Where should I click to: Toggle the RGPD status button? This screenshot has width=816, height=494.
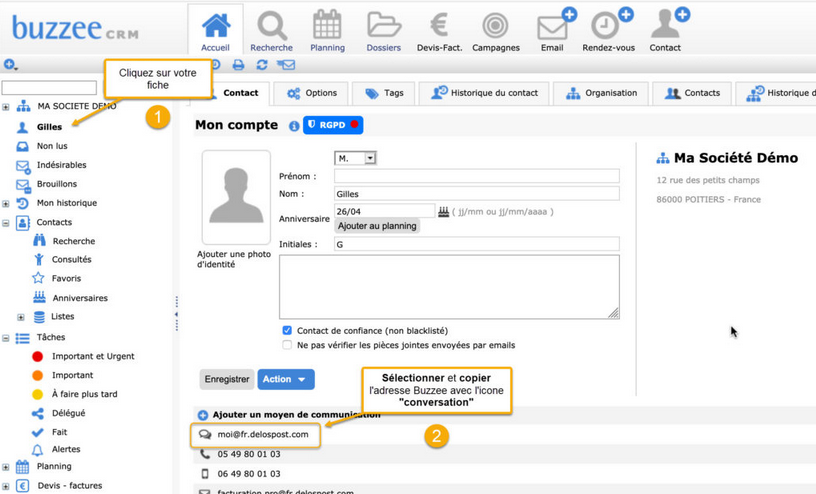tap(333, 125)
